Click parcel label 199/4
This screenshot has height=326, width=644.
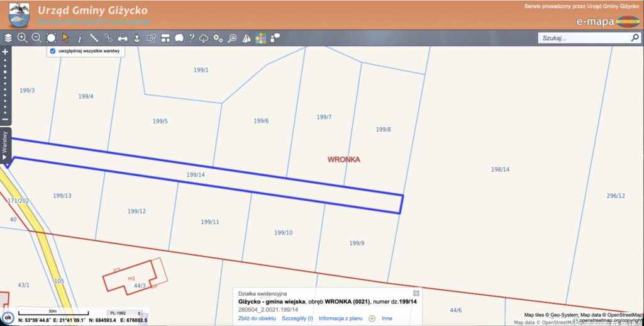pos(86,96)
